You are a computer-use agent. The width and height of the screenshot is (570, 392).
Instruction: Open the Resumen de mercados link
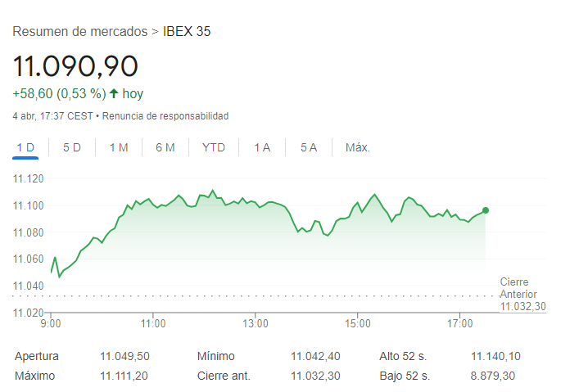80,32
